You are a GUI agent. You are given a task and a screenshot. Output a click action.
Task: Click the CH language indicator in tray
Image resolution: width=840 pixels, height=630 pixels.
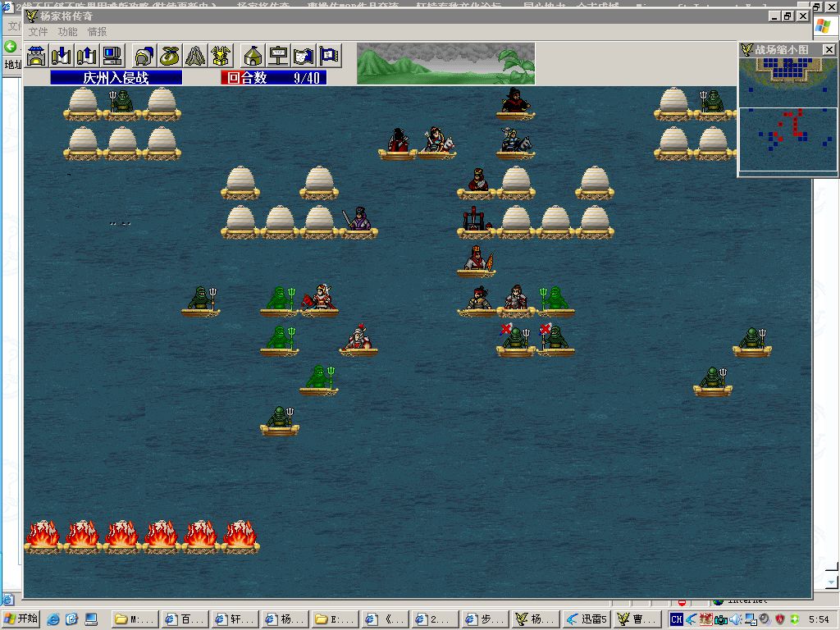(677, 619)
